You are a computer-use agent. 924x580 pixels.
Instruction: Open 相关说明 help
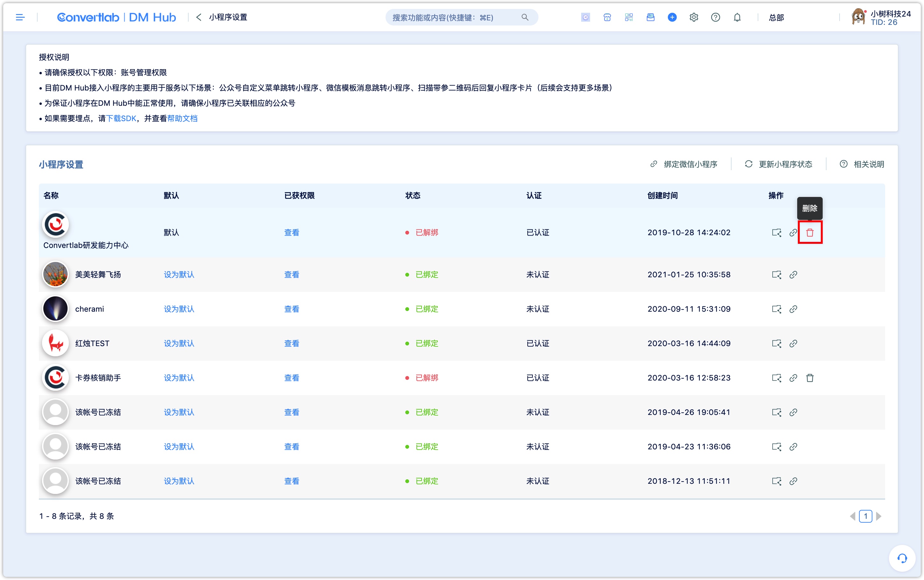862,164
